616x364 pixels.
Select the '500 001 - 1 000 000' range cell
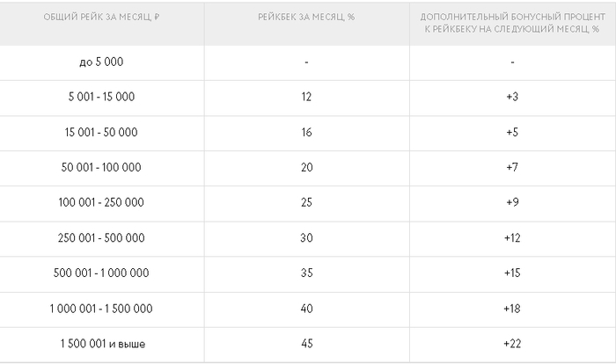pos(101,273)
